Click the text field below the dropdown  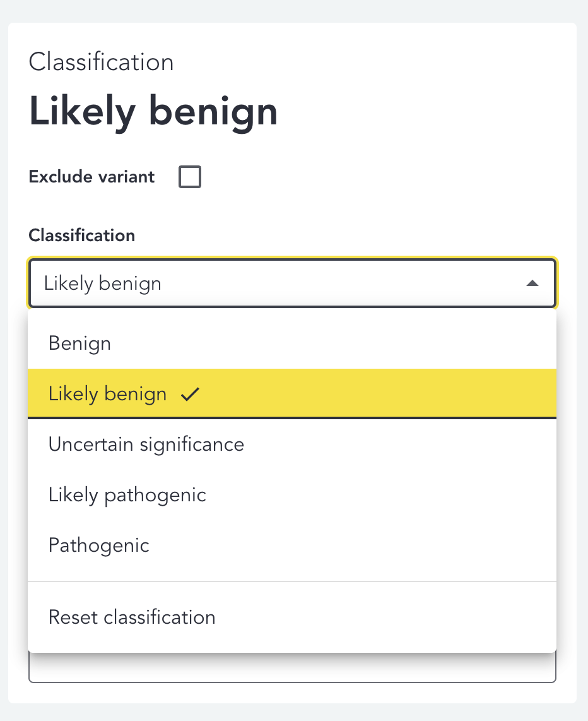pyautogui.click(x=291, y=668)
